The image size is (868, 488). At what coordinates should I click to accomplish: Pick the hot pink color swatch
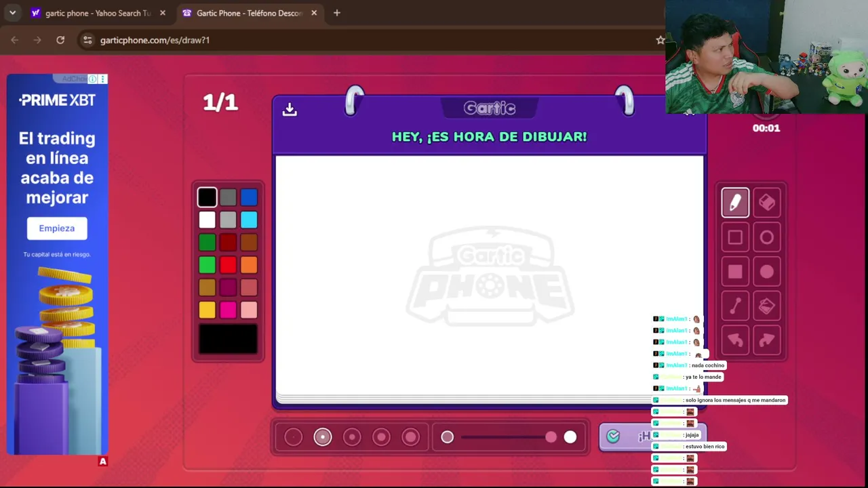coord(228,310)
